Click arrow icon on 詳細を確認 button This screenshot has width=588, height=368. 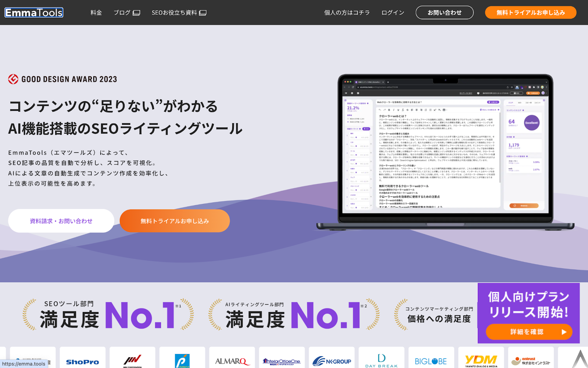click(x=564, y=332)
